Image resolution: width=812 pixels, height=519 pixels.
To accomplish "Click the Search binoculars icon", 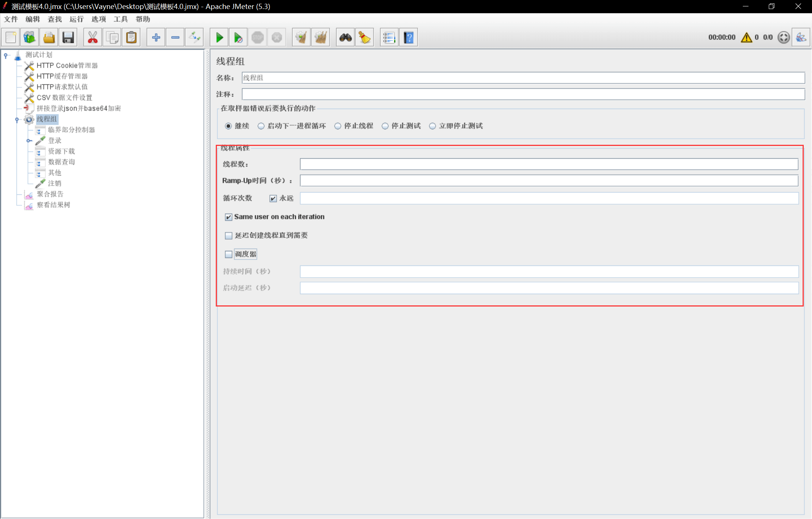I will (345, 37).
